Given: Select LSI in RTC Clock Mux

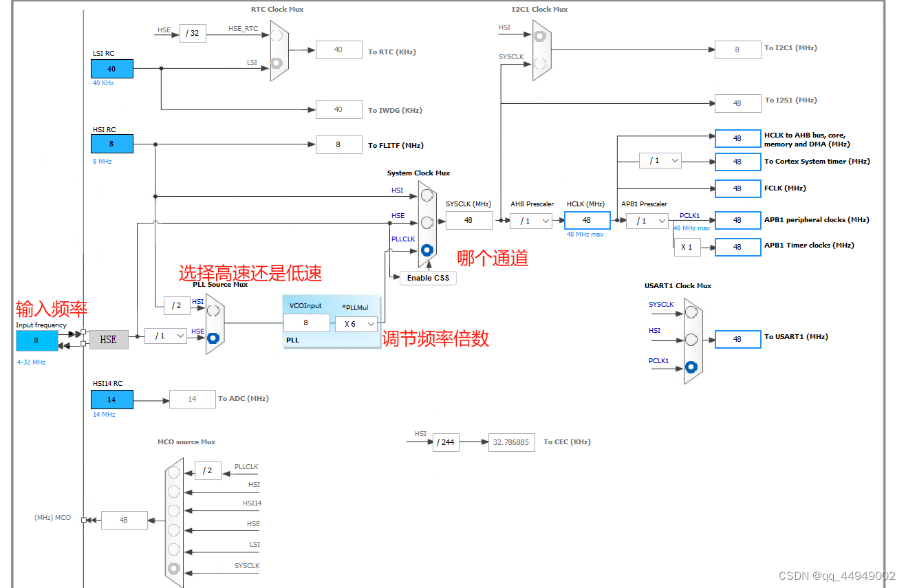Looking at the screenshot, I should [277, 63].
